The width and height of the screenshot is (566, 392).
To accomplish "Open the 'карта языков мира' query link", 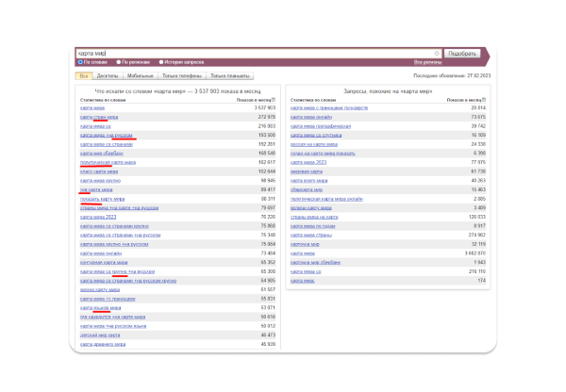I will pyautogui.click(x=100, y=307).
